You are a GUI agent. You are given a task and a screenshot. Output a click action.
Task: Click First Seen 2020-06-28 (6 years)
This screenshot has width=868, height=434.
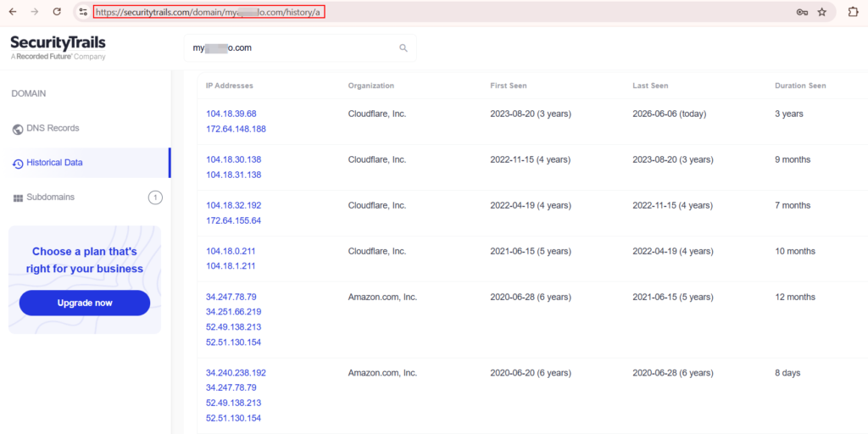click(531, 297)
